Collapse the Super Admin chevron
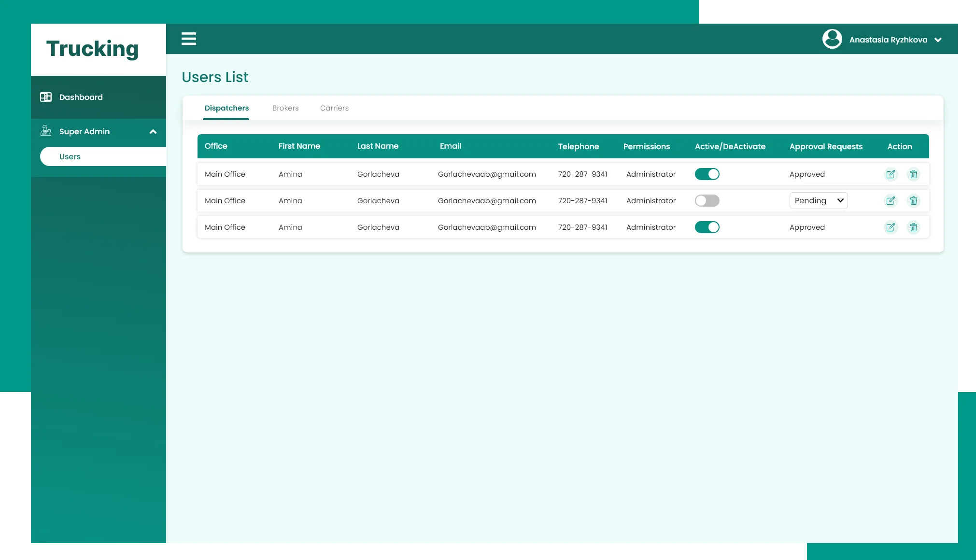 [x=153, y=131]
